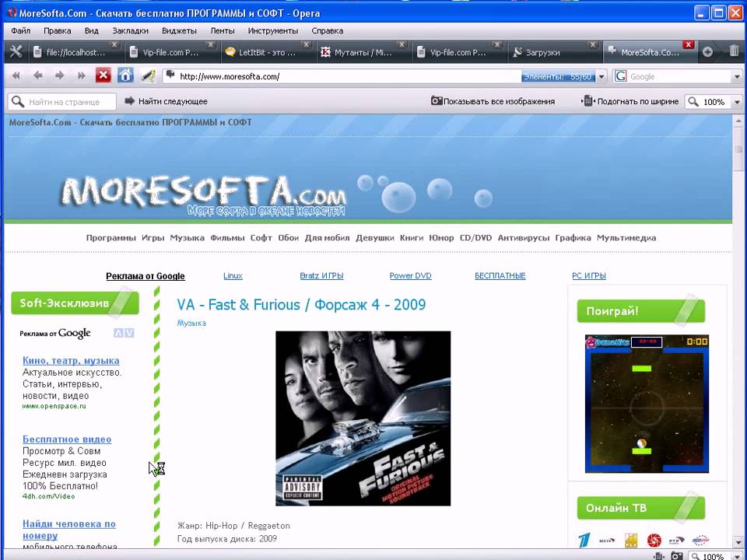Open the Вид menu
The width and height of the screenshot is (747, 560).
[x=92, y=30]
